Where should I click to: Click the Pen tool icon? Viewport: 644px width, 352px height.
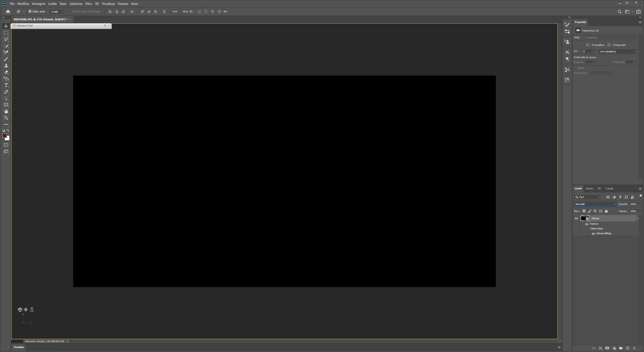pyautogui.click(x=6, y=92)
